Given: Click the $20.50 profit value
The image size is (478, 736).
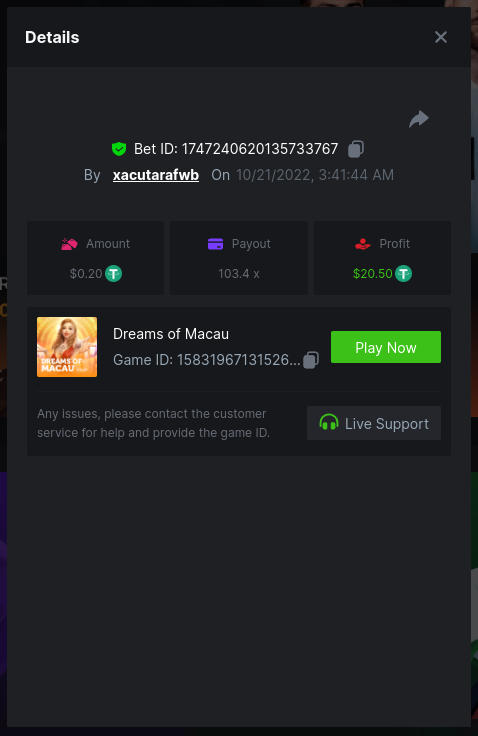Looking at the screenshot, I should pos(373,274).
